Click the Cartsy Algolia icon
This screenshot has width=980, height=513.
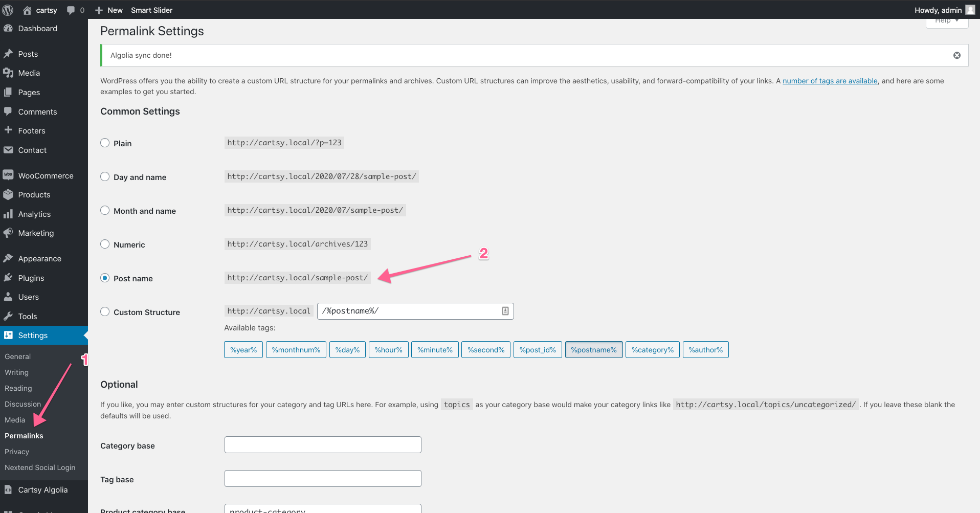8,489
